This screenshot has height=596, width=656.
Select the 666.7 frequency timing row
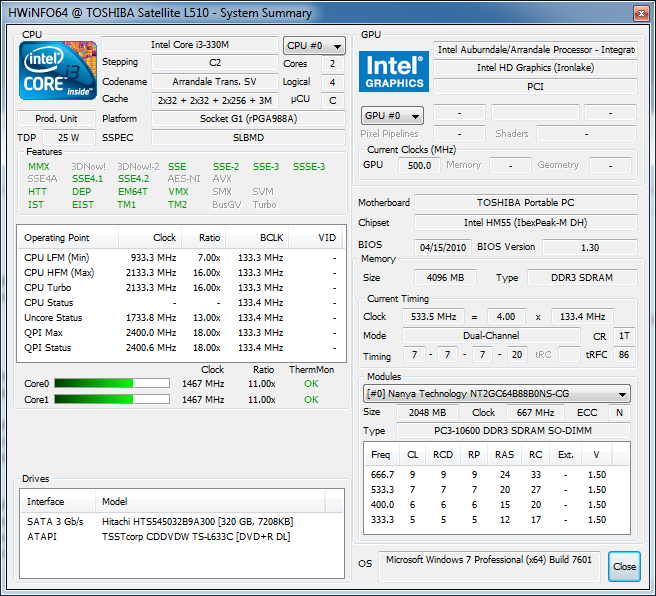point(497,475)
